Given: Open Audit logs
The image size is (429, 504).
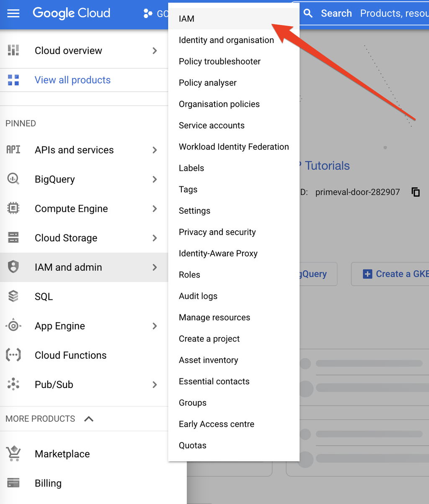Looking at the screenshot, I should click(x=234, y=296).
